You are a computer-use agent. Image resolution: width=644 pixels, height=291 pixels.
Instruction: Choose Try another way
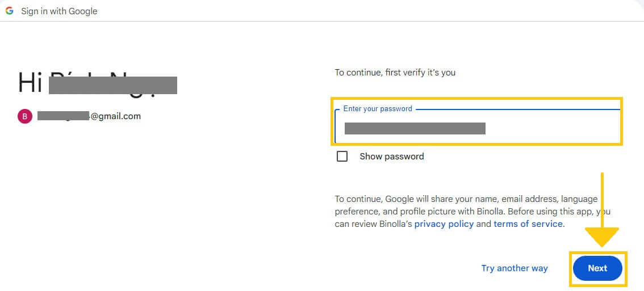coord(514,268)
